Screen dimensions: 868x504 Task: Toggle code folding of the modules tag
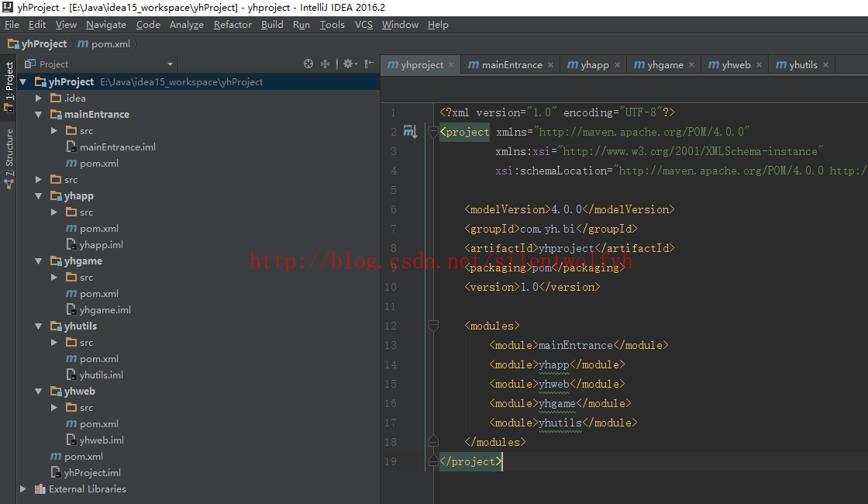point(433,326)
